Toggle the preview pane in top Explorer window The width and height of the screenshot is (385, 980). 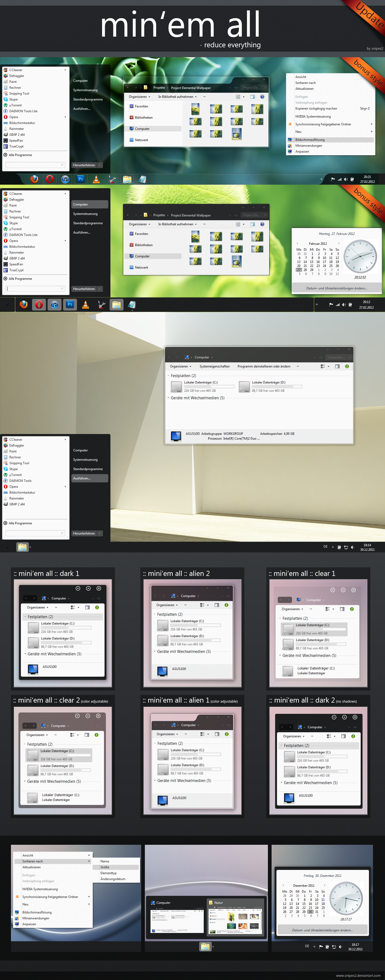253,97
